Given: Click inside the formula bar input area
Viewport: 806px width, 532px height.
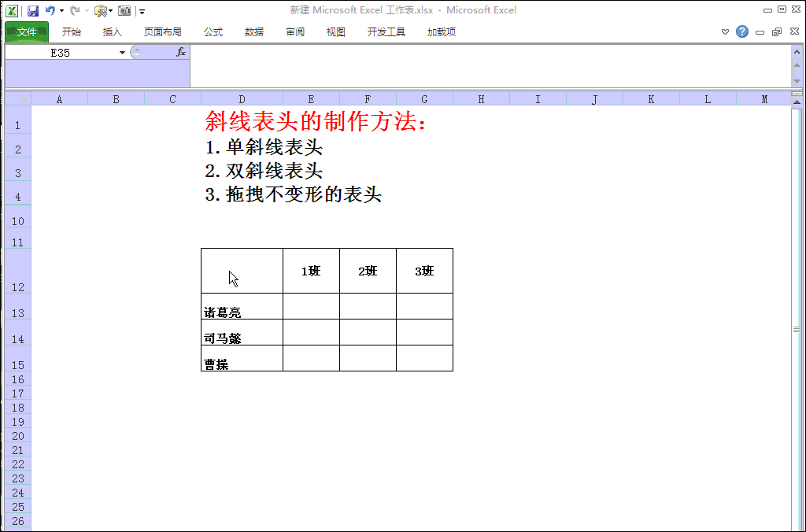Looking at the screenshot, I should (x=490, y=66).
